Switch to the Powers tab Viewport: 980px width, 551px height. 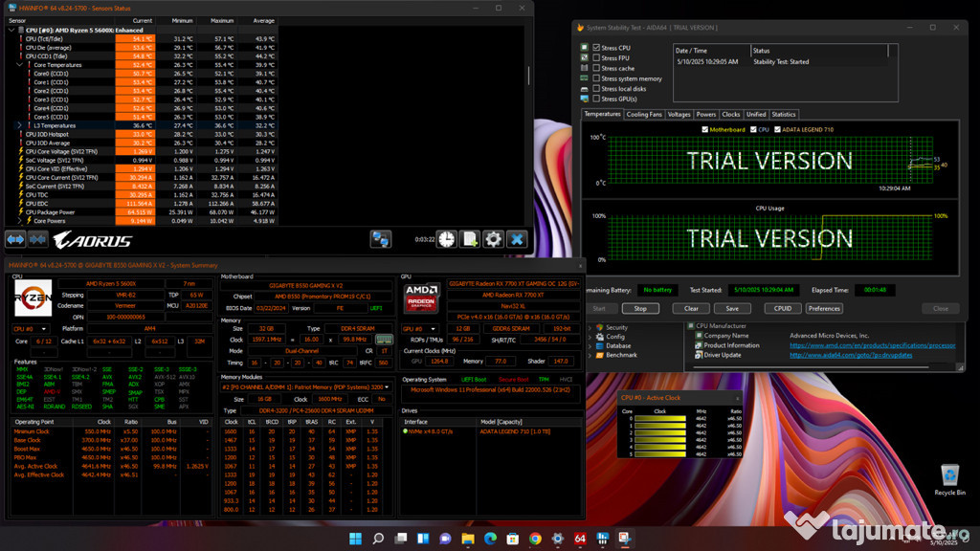point(706,115)
